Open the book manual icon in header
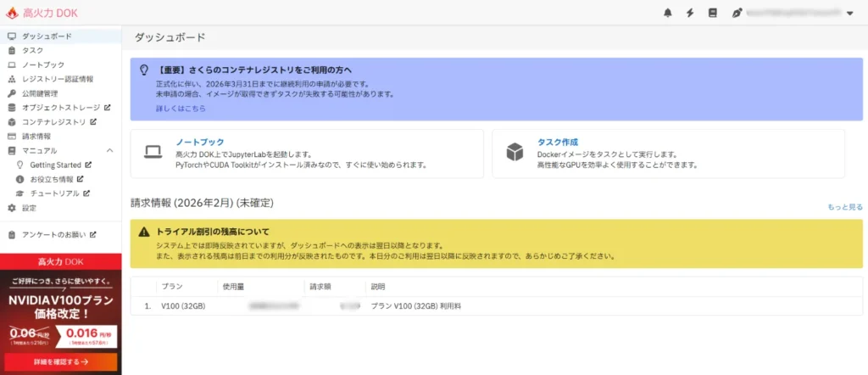This screenshot has height=375, width=868. pyautogui.click(x=712, y=13)
